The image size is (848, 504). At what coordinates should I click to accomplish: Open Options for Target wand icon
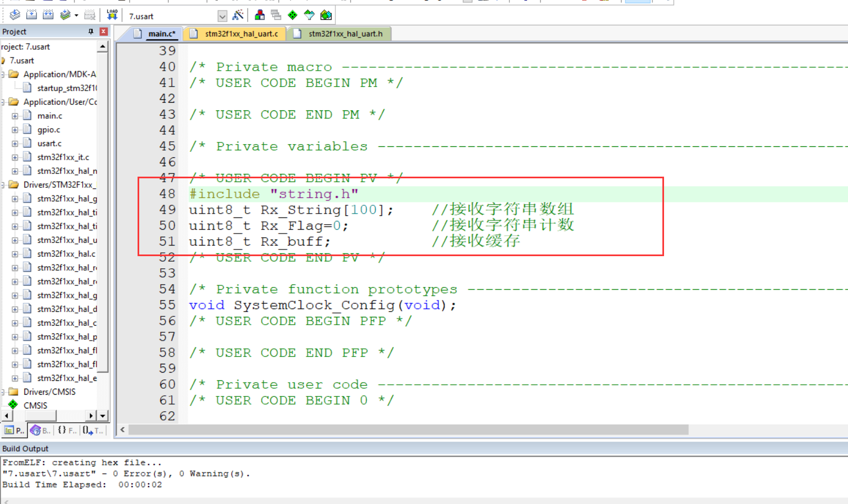[x=238, y=15]
